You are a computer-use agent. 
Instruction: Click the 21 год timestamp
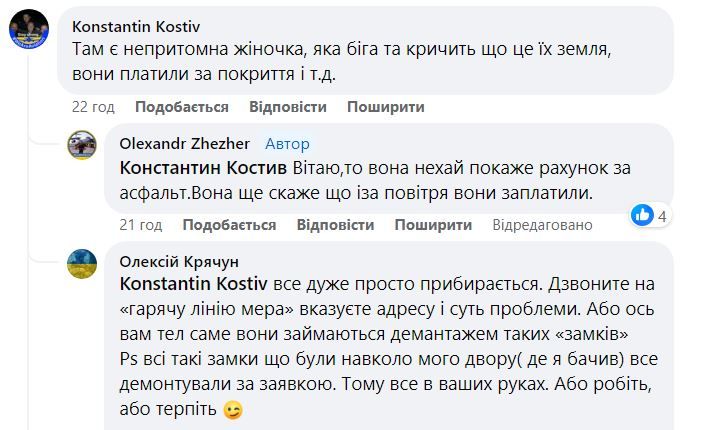[x=140, y=225]
